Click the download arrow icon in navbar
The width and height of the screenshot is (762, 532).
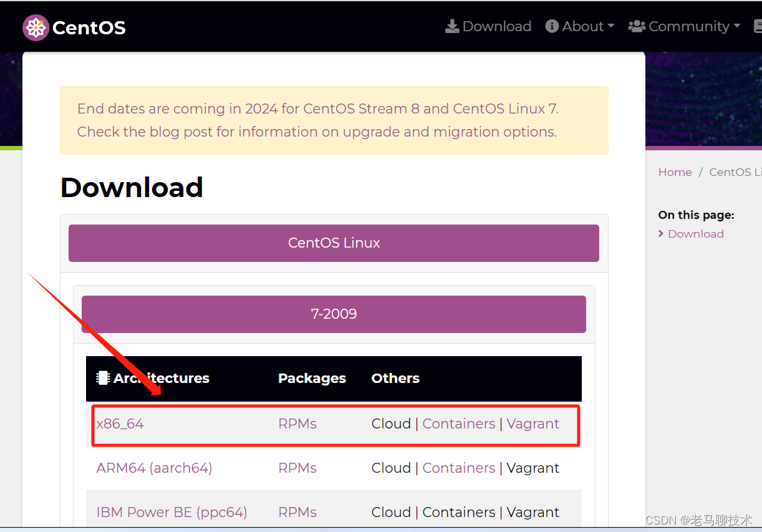point(451,26)
